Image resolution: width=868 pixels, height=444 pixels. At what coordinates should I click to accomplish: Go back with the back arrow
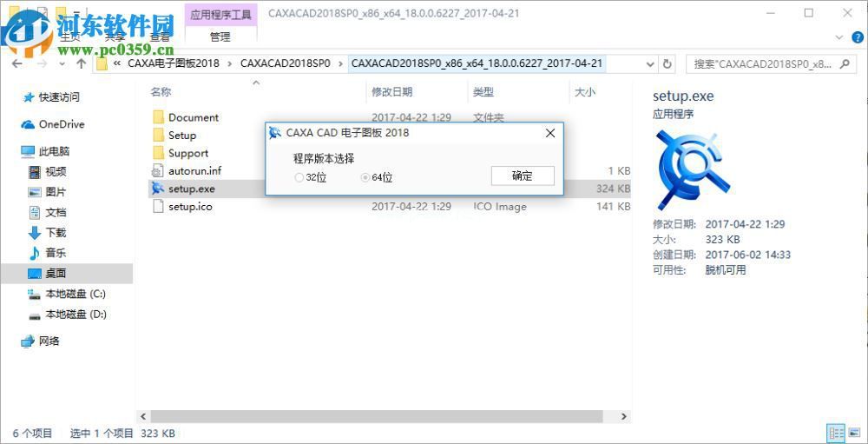pos(17,63)
